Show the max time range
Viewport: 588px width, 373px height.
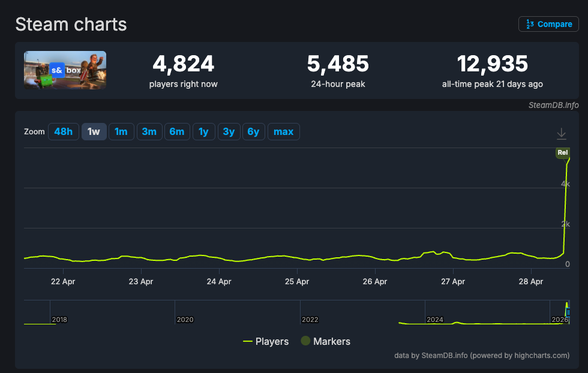pyautogui.click(x=283, y=131)
